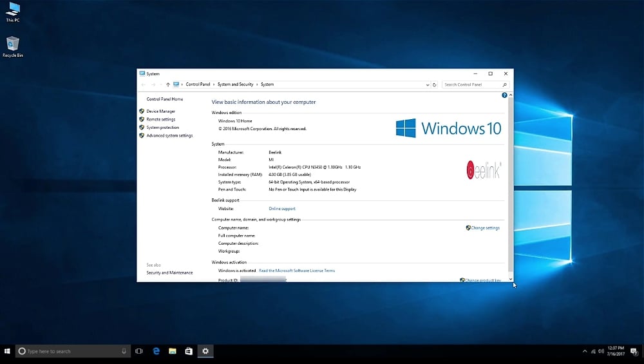This screenshot has width=644, height=364.
Task: Click 'View basic information about your computer' heading
Action: [x=263, y=102]
